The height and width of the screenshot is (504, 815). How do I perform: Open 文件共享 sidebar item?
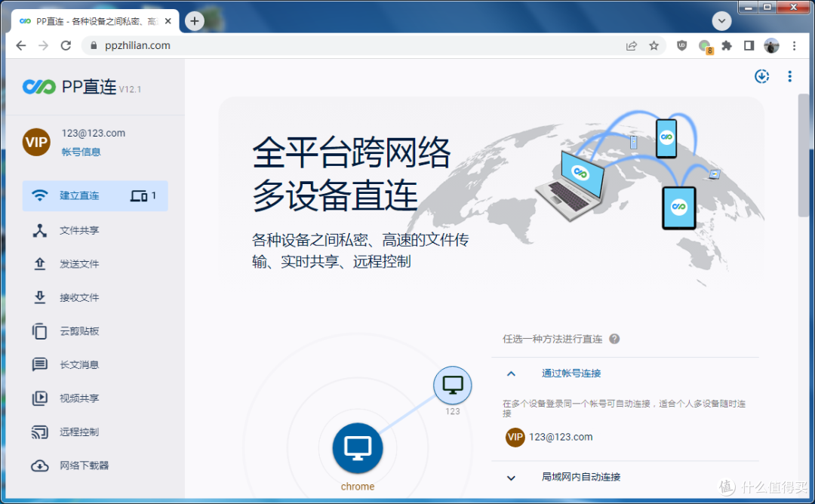point(95,230)
